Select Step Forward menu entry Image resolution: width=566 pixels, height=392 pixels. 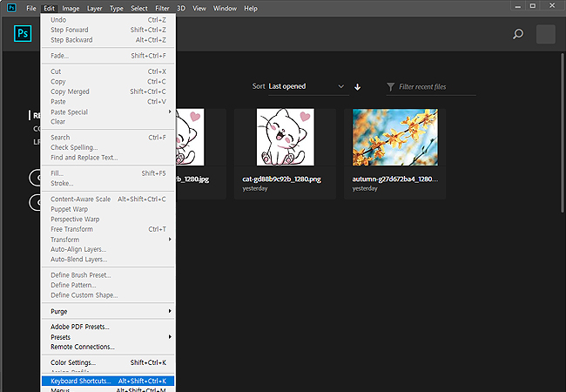tap(108, 30)
